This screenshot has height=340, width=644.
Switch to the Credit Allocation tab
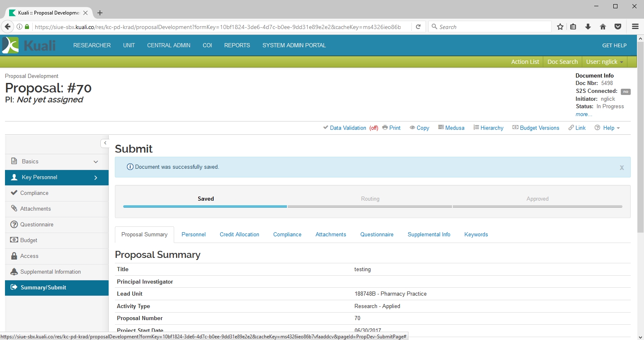pos(239,234)
